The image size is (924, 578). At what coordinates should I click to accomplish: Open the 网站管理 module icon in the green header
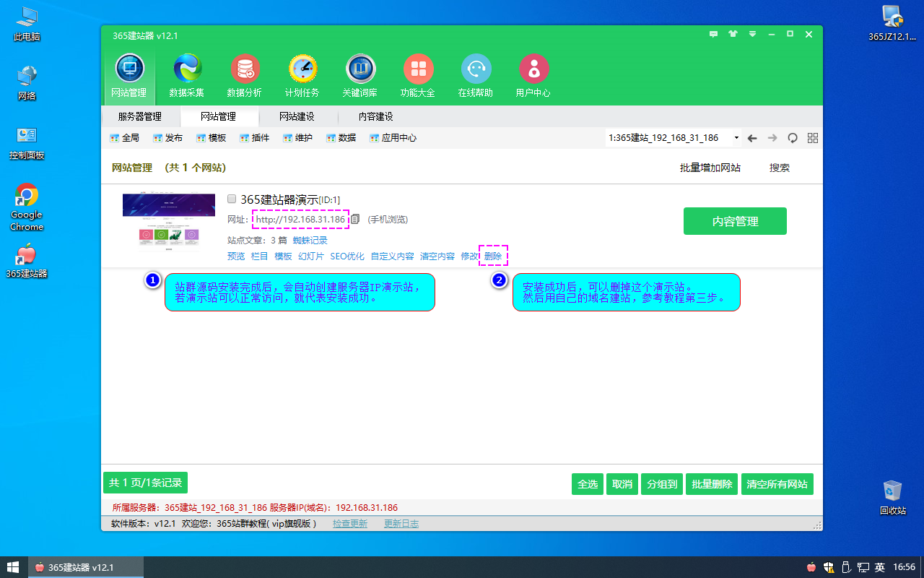click(129, 77)
